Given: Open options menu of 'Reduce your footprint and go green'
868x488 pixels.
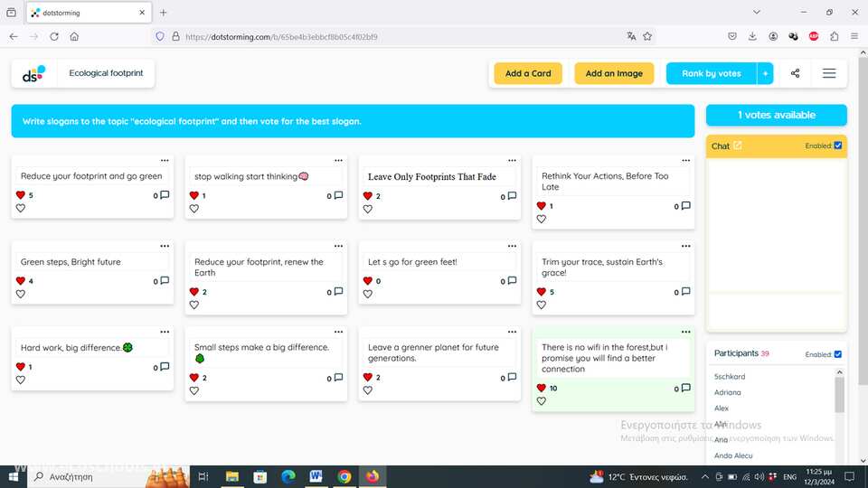Looking at the screenshot, I should point(165,161).
